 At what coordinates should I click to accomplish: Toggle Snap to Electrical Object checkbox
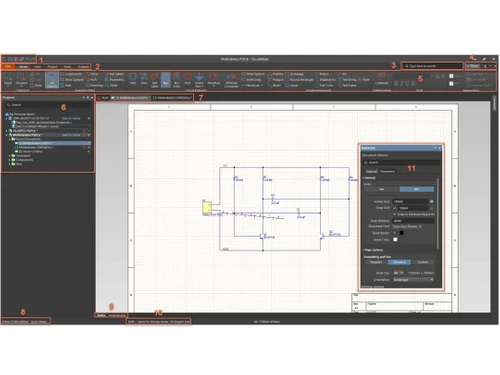pos(395,214)
